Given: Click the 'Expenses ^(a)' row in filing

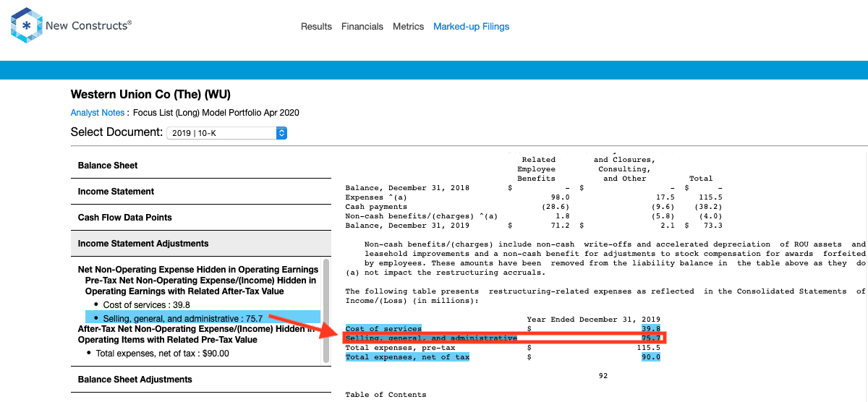Looking at the screenshot, I should tap(534, 197).
